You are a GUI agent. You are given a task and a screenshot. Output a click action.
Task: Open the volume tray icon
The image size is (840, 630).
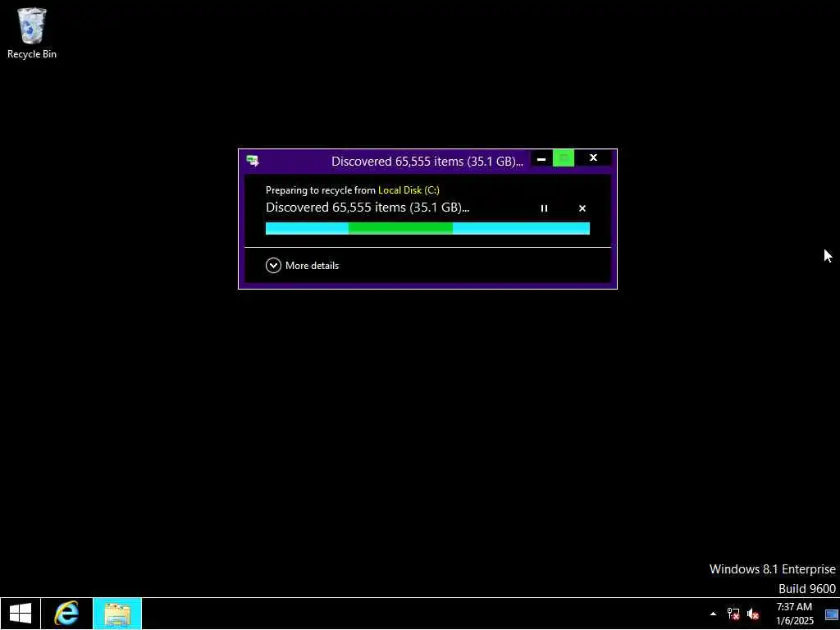pos(753,614)
